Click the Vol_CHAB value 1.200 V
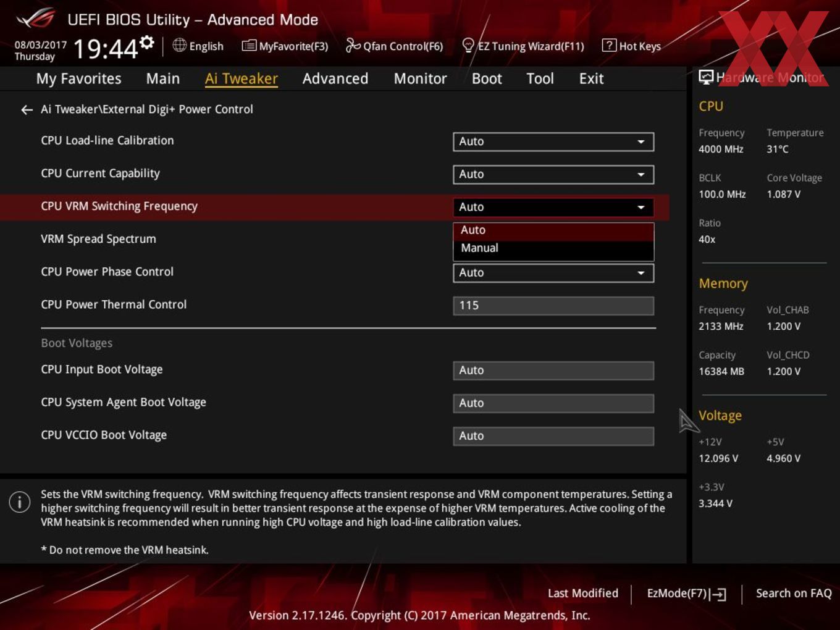The width and height of the screenshot is (840, 630). [x=784, y=326]
